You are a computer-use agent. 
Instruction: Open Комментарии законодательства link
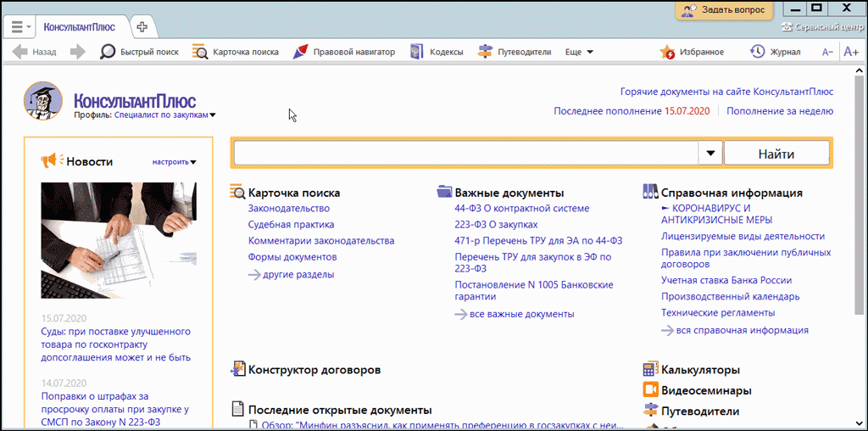321,241
